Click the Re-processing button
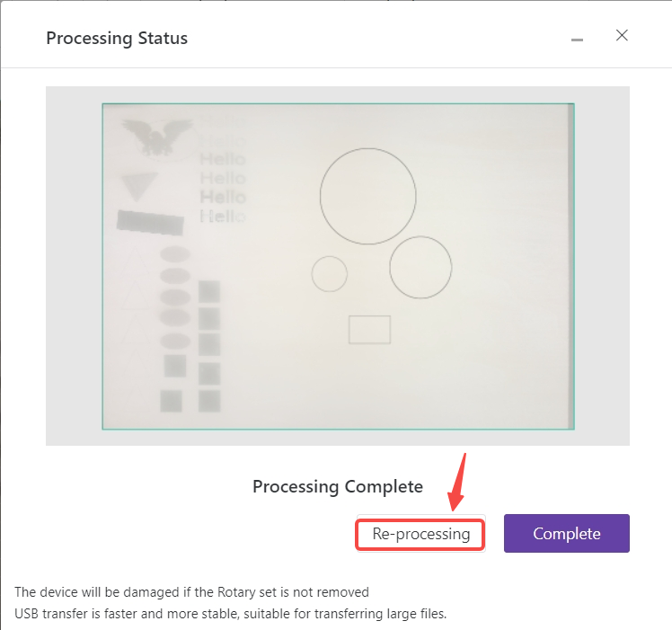 pyautogui.click(x=420, y=534)
